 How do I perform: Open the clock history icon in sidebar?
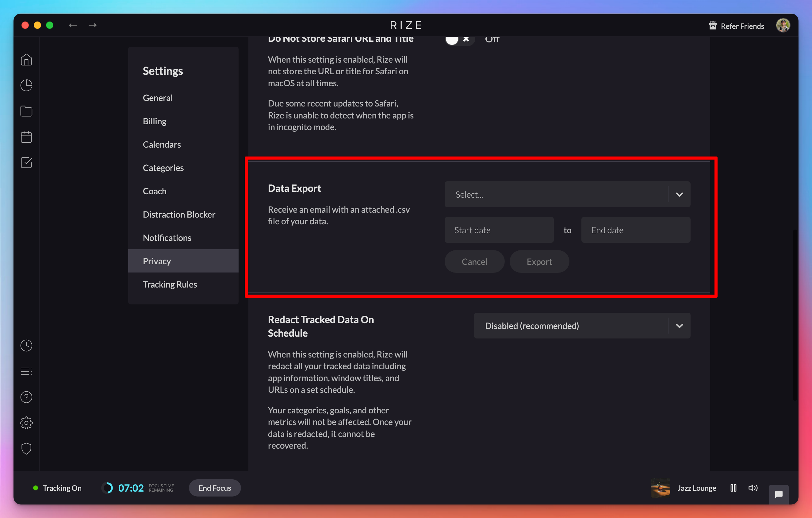pyautogui.click(x=26, y=345)
